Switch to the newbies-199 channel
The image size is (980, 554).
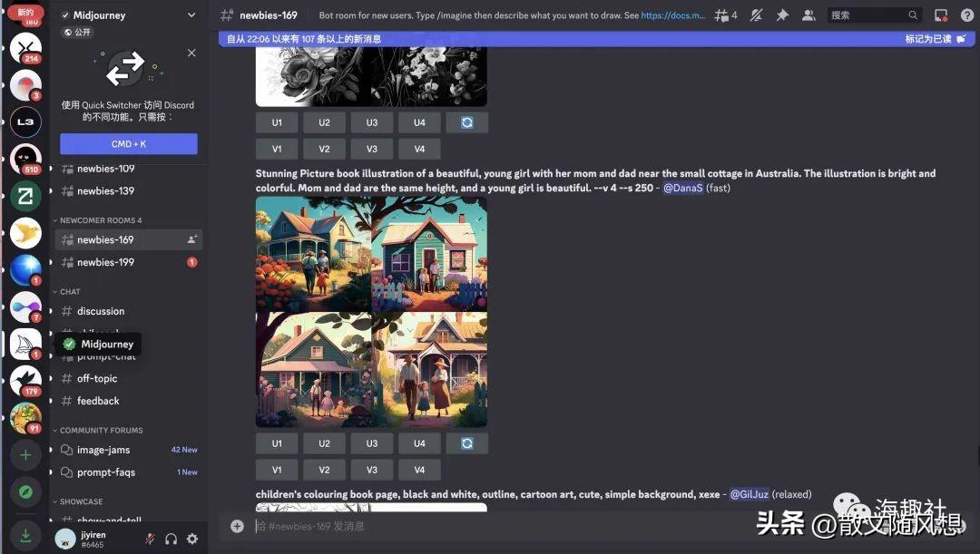point(105,262)
